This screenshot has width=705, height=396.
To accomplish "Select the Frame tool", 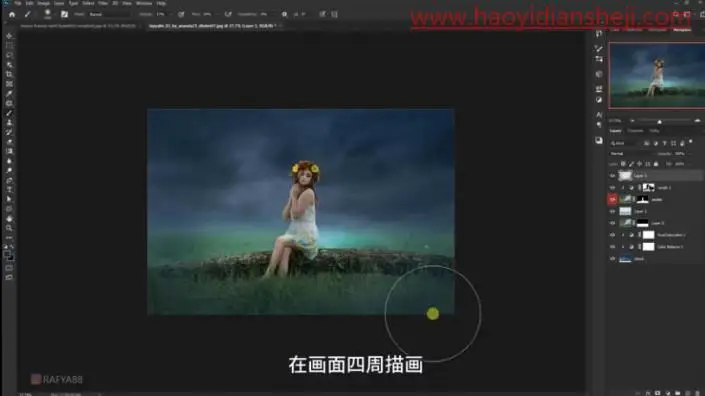I will tap(9, 84).
